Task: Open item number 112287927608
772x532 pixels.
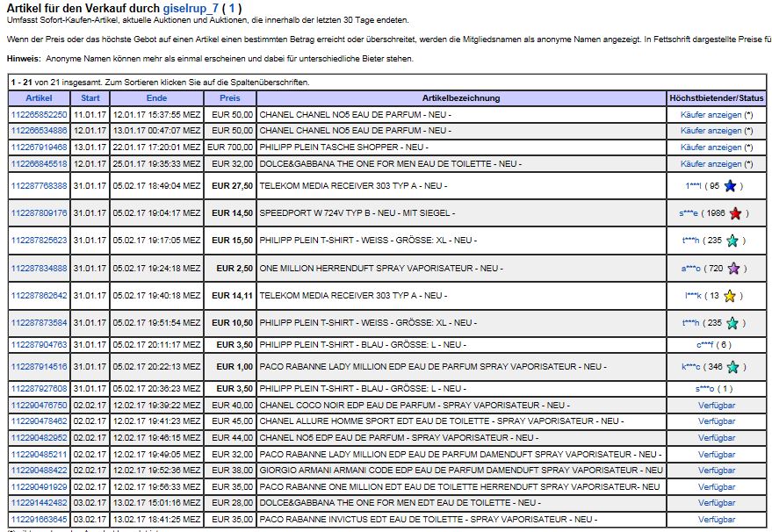Action: (39, 388)
